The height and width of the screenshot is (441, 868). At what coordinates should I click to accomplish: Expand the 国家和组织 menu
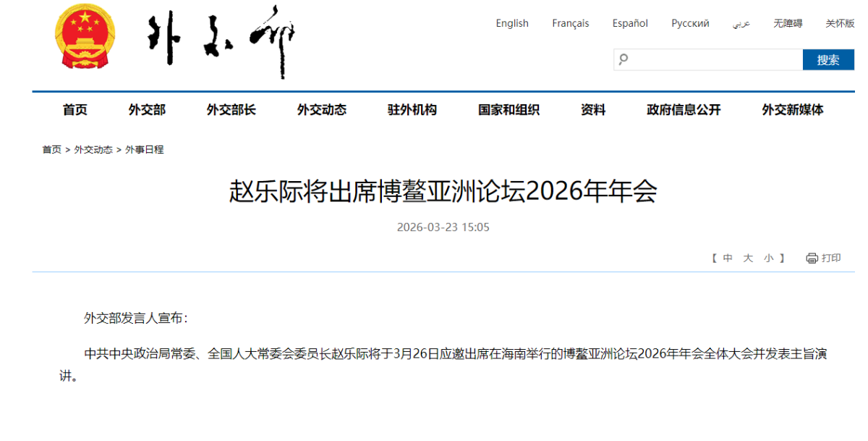coord(509,110)
